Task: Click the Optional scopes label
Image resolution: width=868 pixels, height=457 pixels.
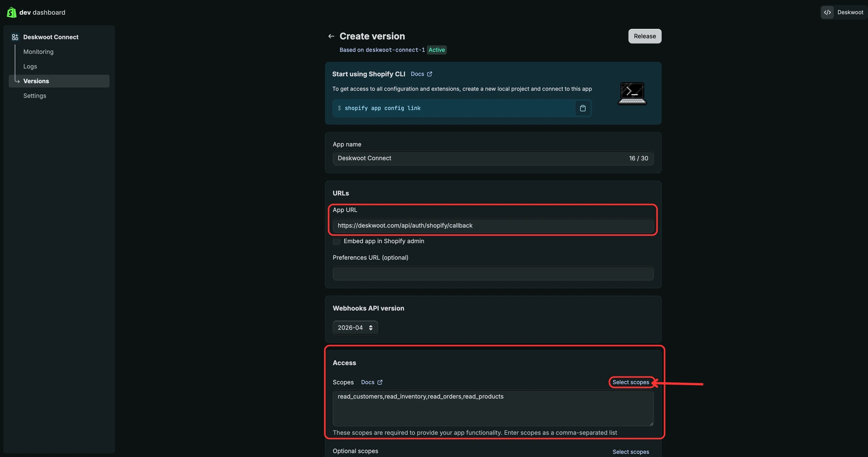Action: pos(355,451)
